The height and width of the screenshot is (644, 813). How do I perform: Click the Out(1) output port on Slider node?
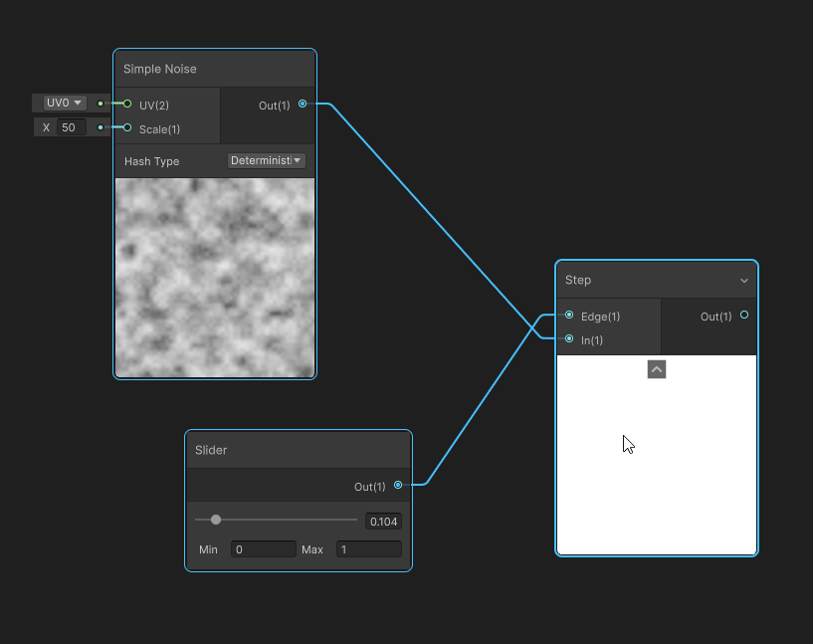398,485
